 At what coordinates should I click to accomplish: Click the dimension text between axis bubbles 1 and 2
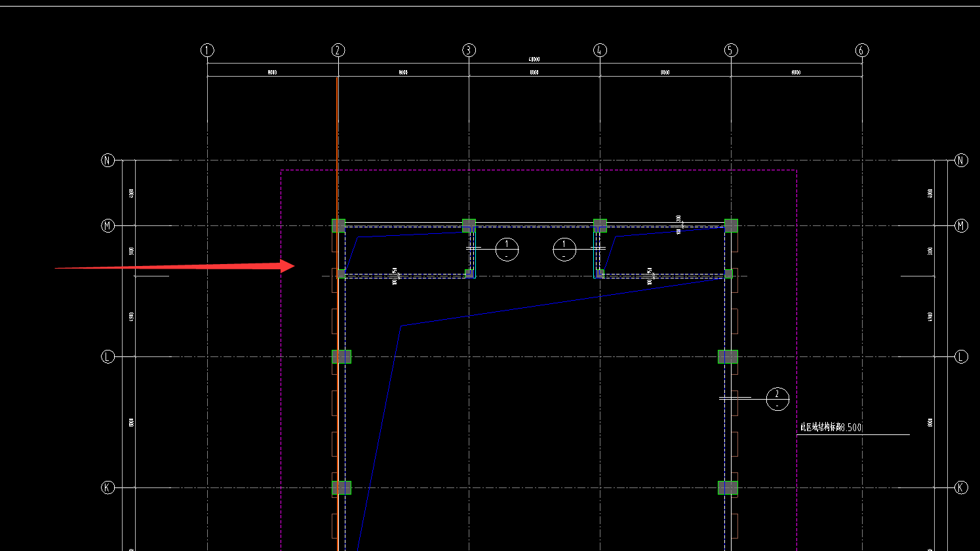pyautogui.click(x=272, y=72)
